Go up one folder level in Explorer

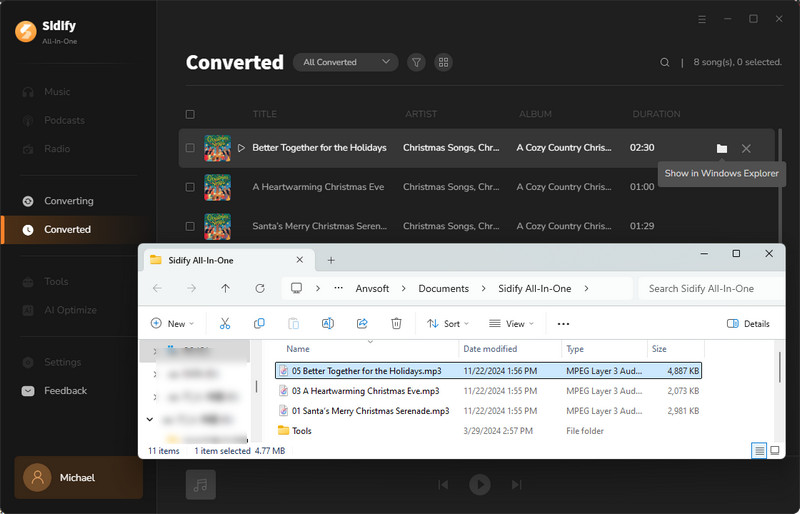point(226,288)
